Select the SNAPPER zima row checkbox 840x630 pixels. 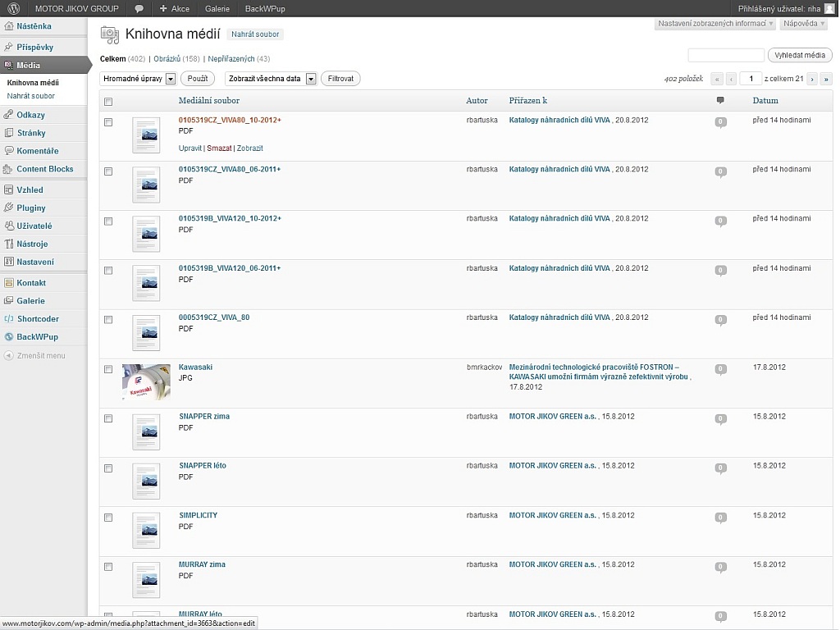(x=108, y=418)
